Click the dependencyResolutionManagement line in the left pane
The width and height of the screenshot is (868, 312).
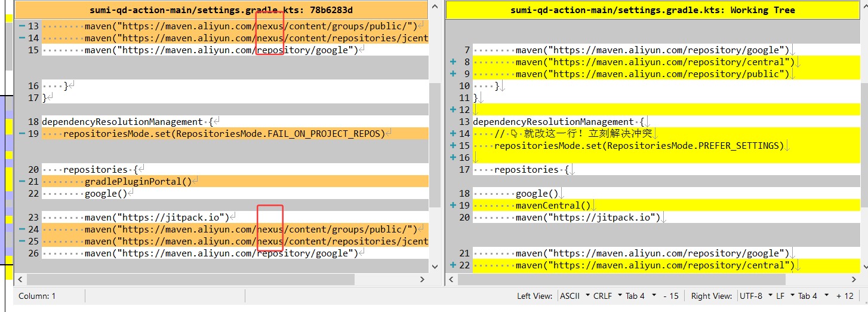pyautogui.click(x=235, y=122)
